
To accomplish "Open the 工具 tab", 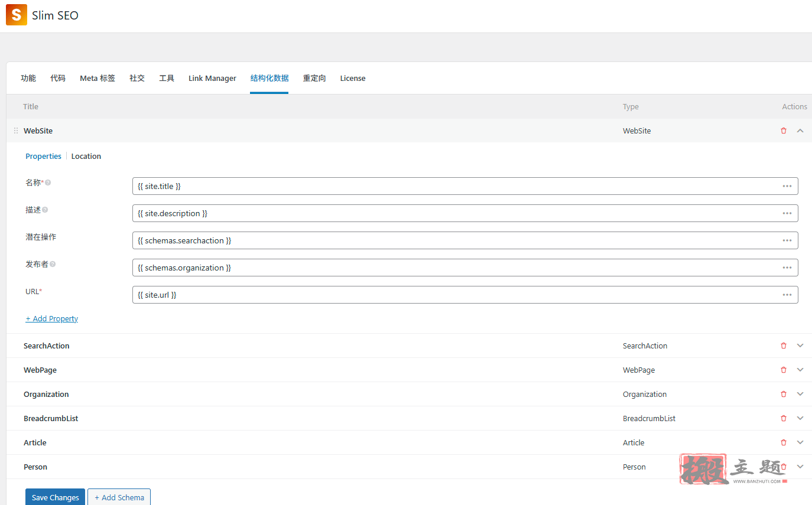I will tap(167, 78).
